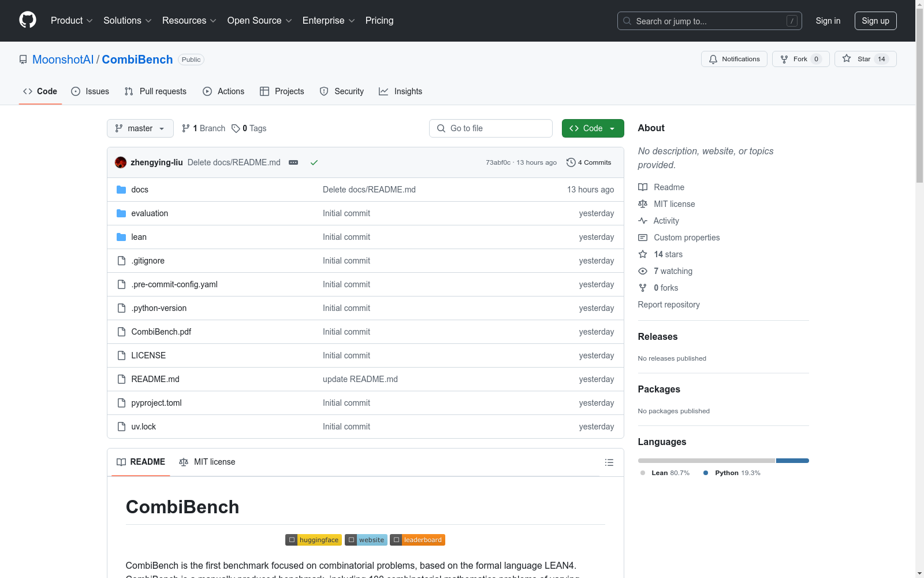The image size is (924, 578).
Task: Focus the Go to file input
Action: (491, 128)
